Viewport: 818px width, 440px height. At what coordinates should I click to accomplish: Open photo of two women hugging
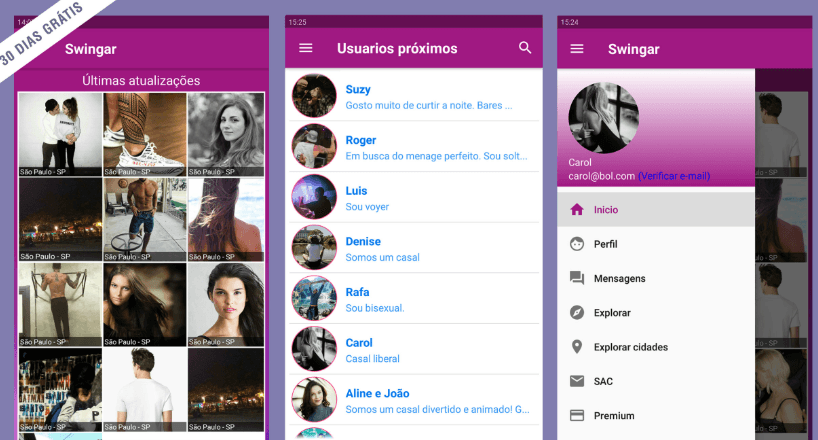(x=61, y=134)
